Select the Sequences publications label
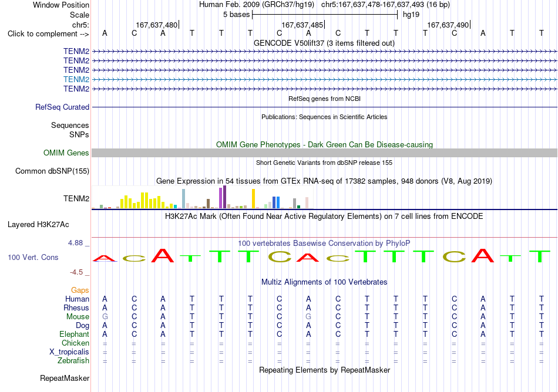Screen dimensions: 558x392 tap(70, 126)
